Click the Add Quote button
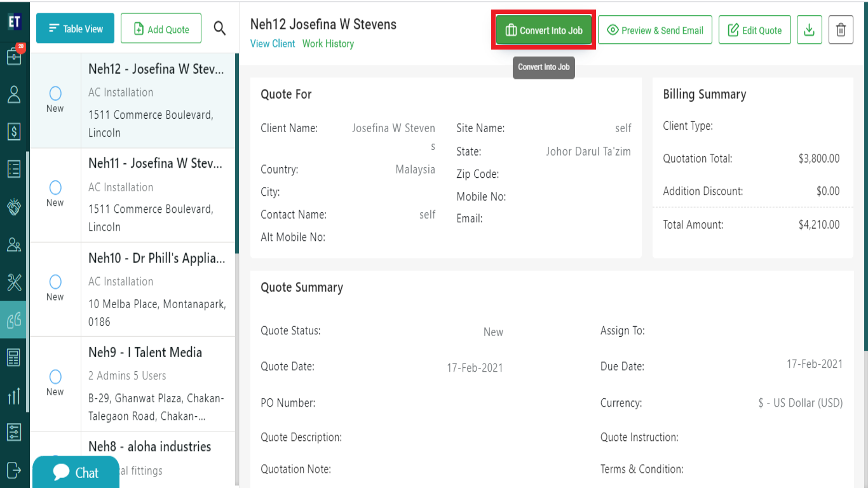The width and height of the screenshot is (868, 488). pyautogui.click(x=161, y=29)
